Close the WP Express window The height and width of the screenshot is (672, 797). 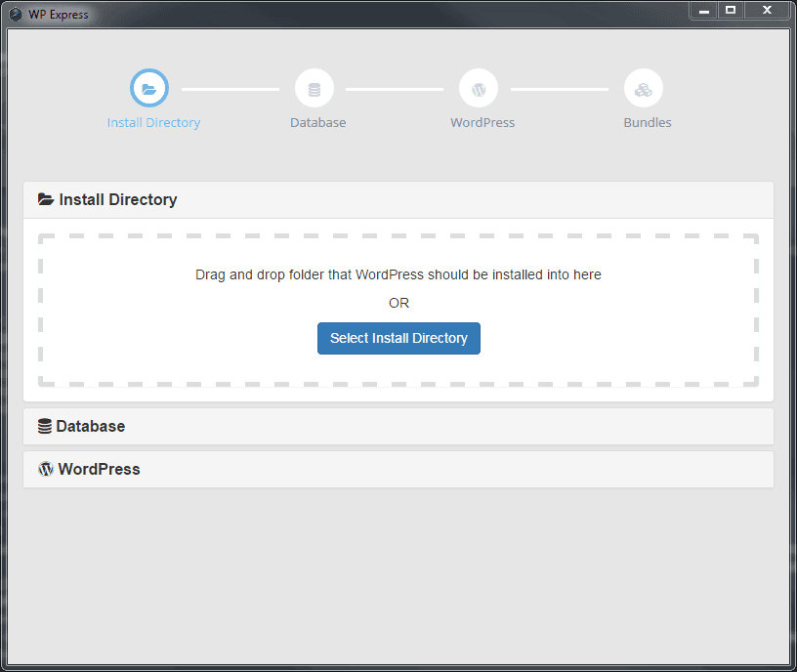(768, 10)
